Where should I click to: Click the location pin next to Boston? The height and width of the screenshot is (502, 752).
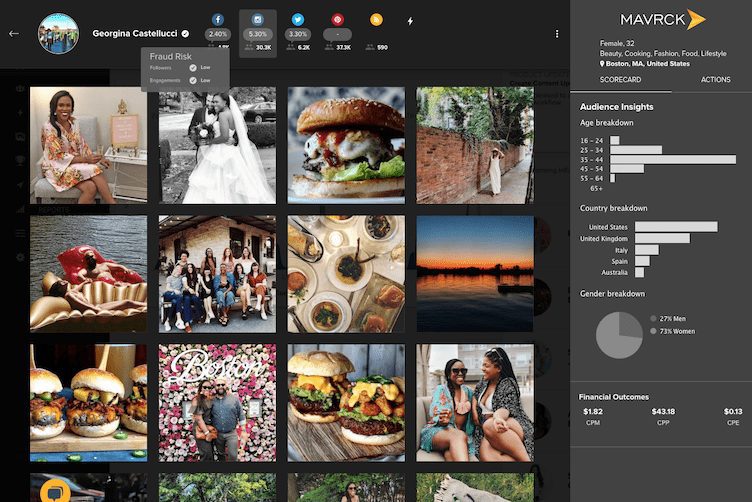pyautogui.click(x=602, y=64)
